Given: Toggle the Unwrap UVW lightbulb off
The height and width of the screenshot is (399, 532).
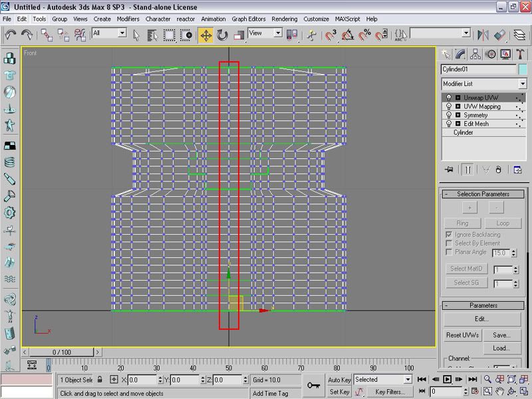Looking at the screenshot, I should pos(449,98).
